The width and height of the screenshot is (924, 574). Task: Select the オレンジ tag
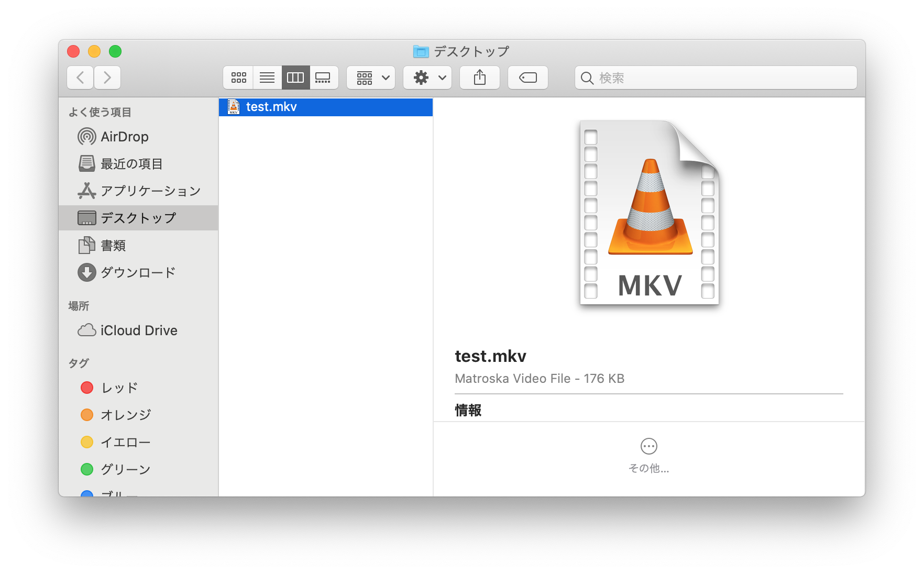pos(138,415)
